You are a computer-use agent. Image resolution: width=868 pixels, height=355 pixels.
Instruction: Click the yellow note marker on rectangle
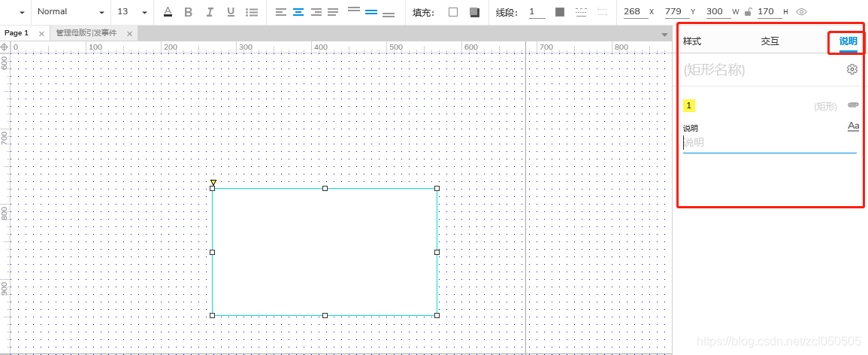pos(213,182)
